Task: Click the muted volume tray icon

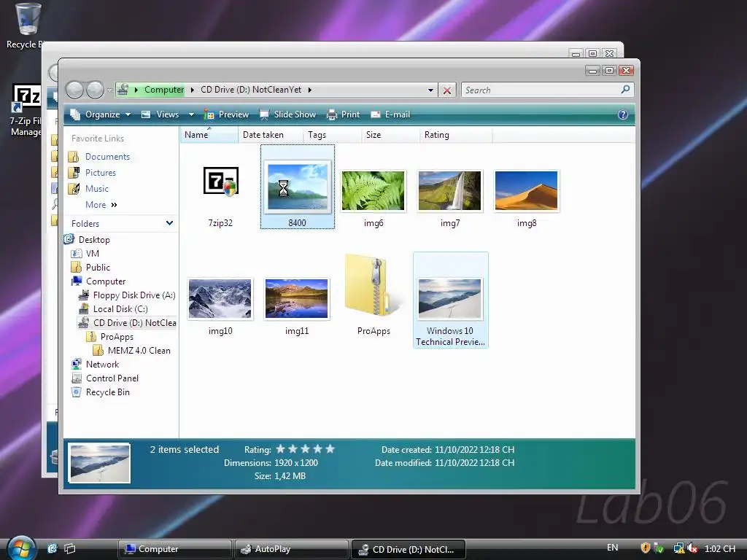Action: (x=693, y=548)
